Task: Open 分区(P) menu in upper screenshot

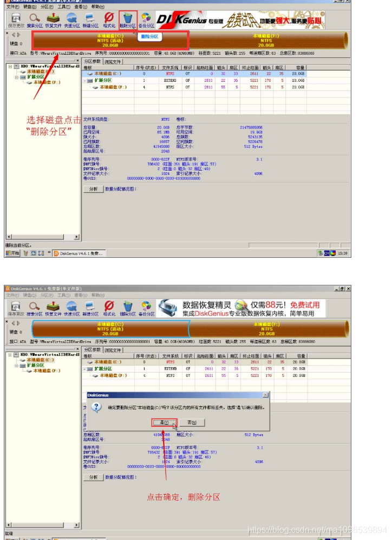Action: [47, 7]
